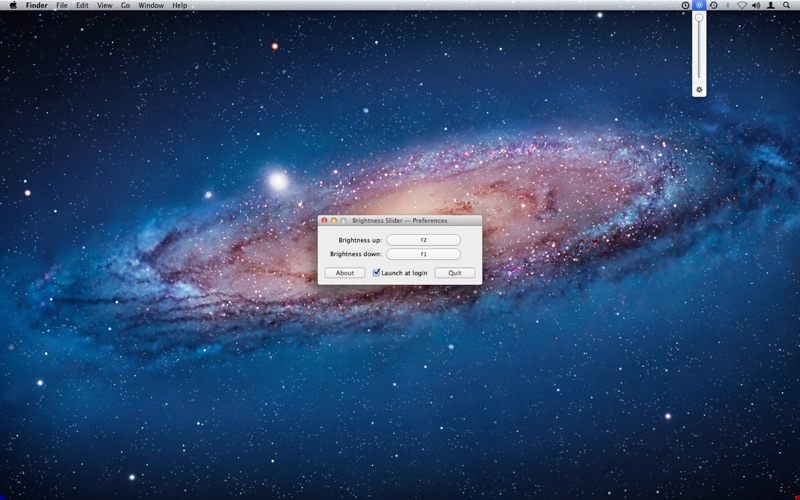The image size is (800, 500).
Task: Click the About button
Action: (345, 273)
